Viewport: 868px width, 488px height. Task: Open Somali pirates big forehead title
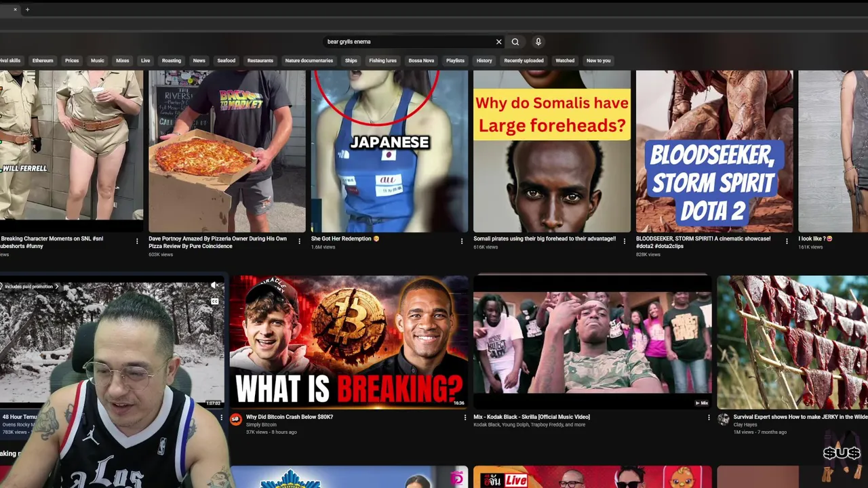(x=545, y=239)
